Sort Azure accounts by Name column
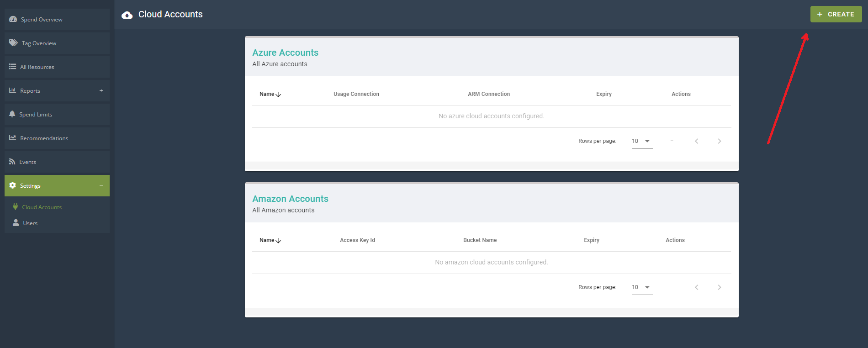Screen dimensions: 868x348 click(x=270, y=94)
